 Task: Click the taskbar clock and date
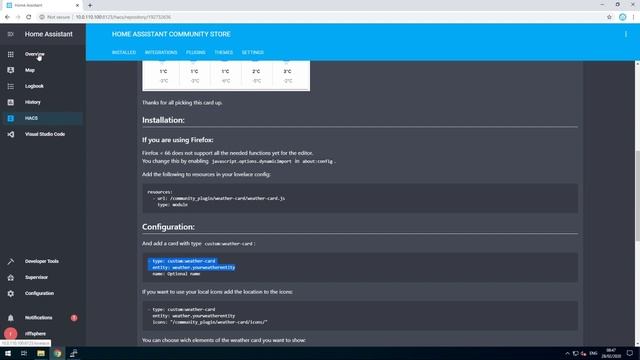[x=611, y=353]
